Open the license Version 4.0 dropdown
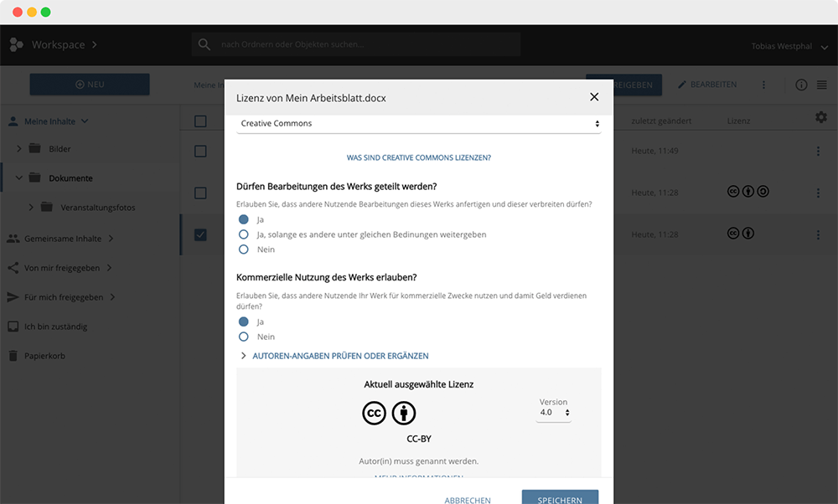This screenshot has height=504, width=838. point(554,413)
